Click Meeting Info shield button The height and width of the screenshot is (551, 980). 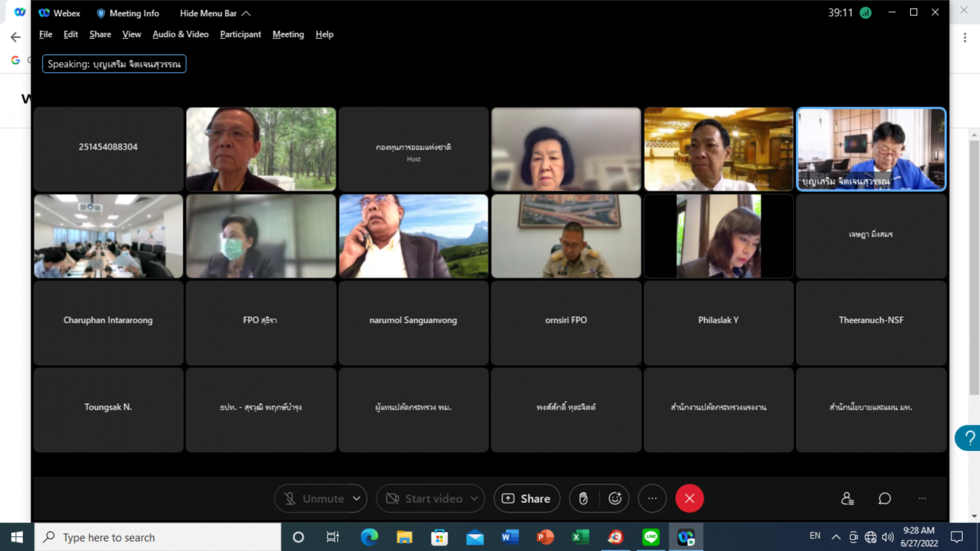click(x=128, y=13)
